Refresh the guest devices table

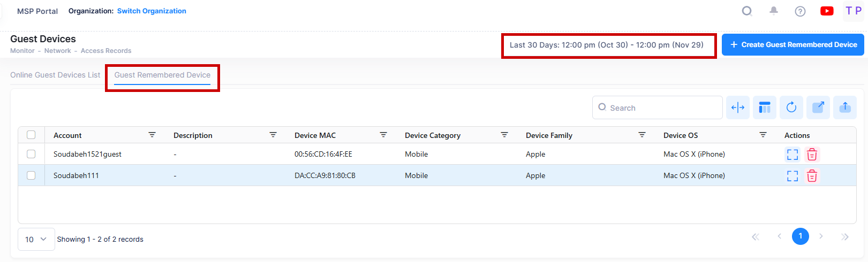click(x=791, y=108)
